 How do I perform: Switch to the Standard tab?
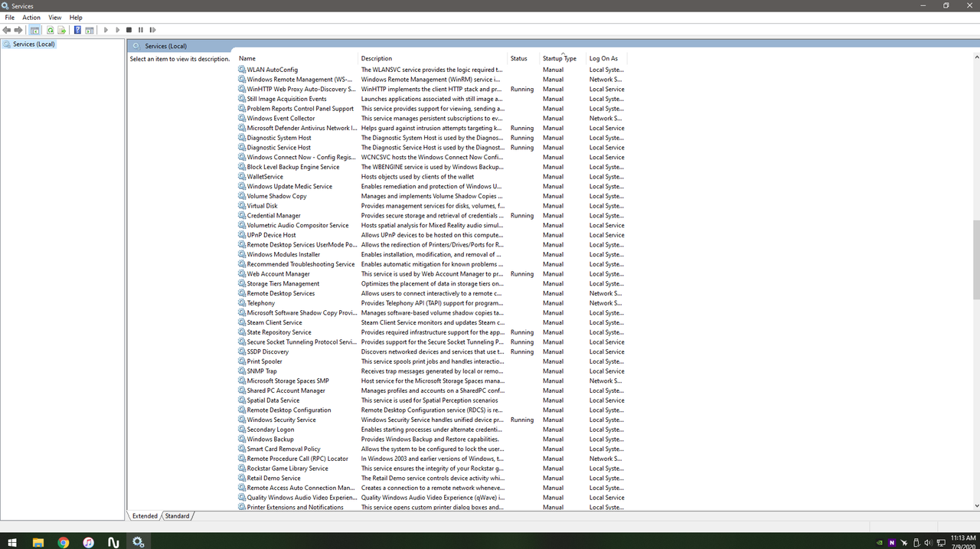coord(177,516)
